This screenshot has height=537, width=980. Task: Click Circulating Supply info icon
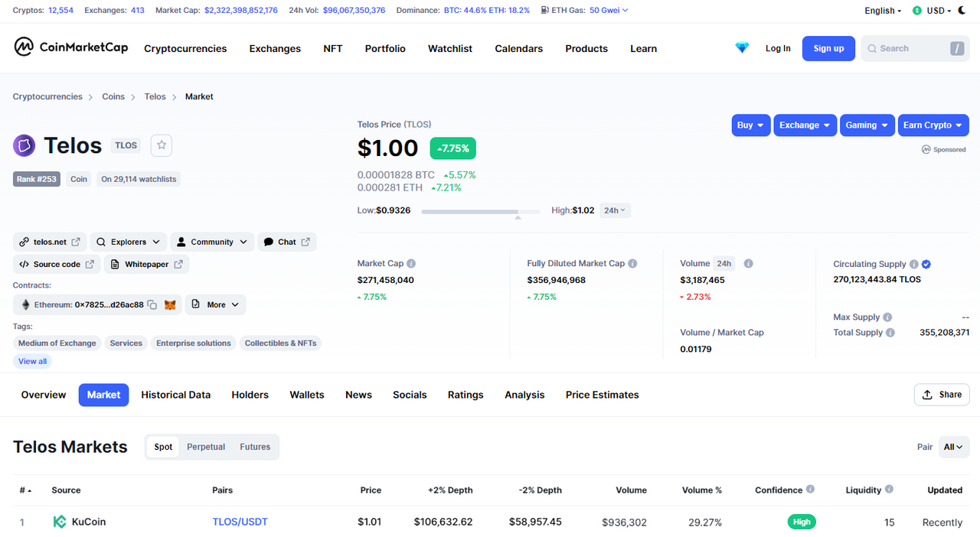pyautogui.click(x=914, y=264)
